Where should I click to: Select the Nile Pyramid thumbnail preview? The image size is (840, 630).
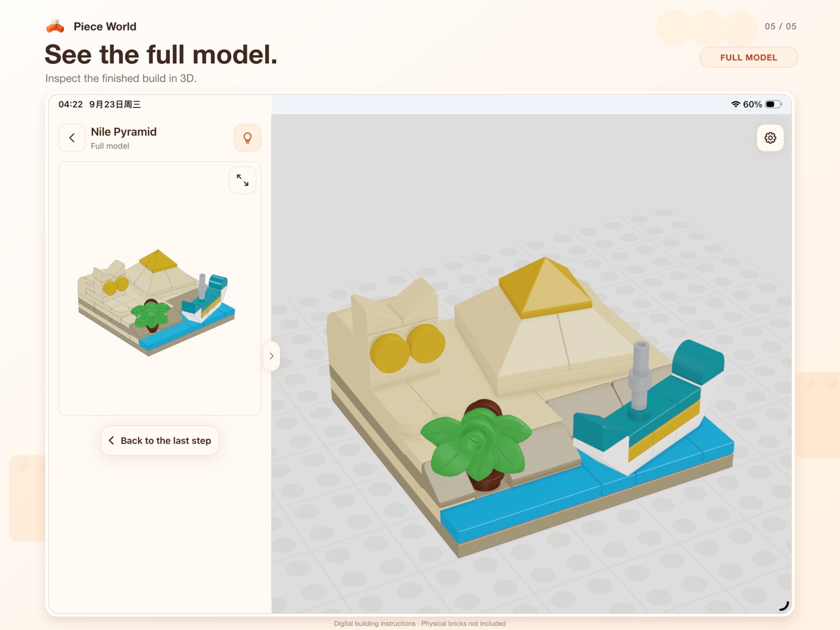click(x=156, y=302)
